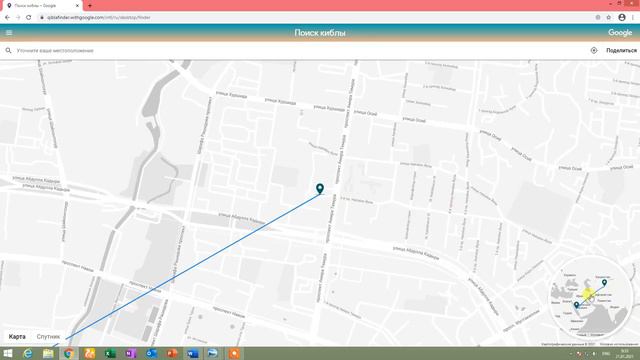Click the browser address bar URL
Viewport: 640px width, 360px height.
pyautogui.click(x=99, y=18)
